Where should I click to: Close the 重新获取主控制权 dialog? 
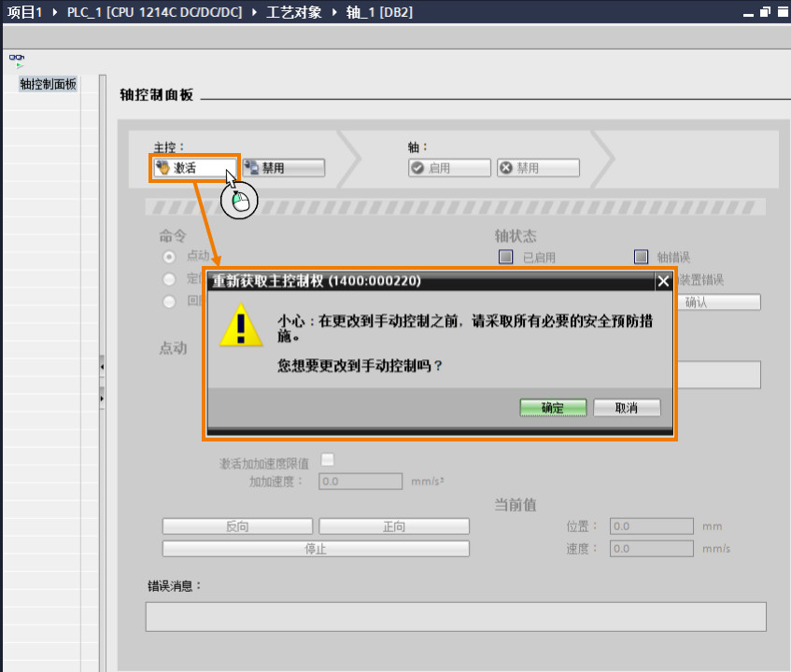[x=663, y=281]
